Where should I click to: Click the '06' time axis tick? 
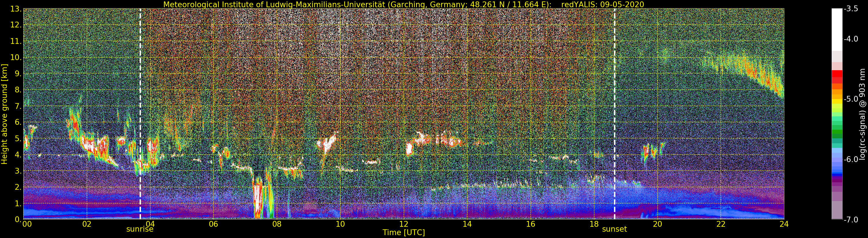coord(213,224)
